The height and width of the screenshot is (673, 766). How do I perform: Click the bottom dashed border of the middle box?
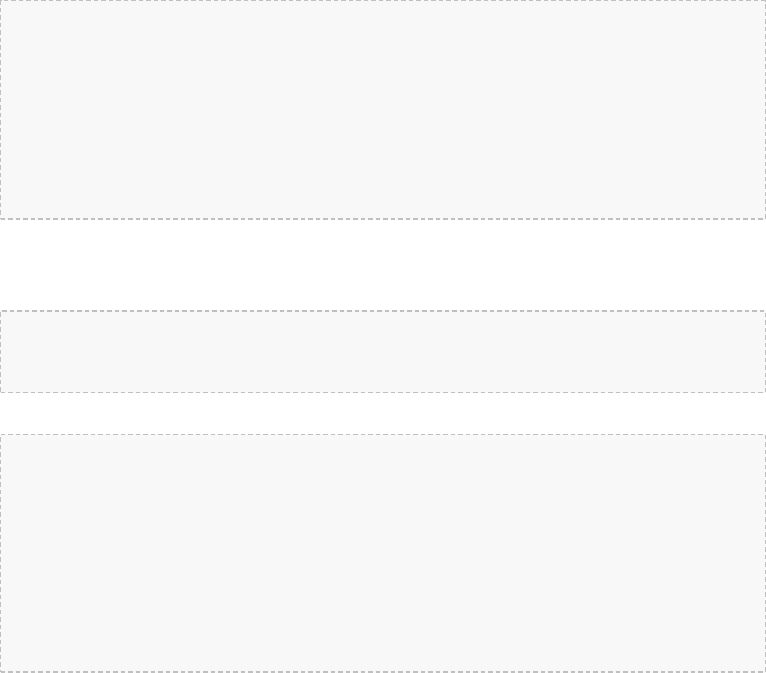383,392
